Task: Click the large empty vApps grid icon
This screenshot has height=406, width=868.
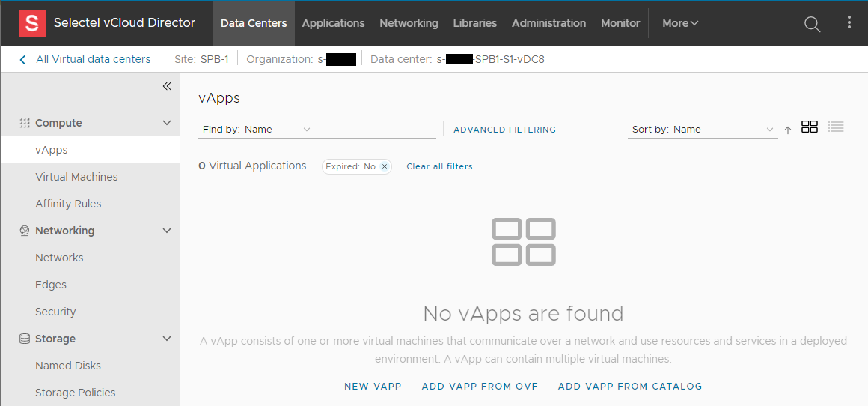Action: [x=524, y=241]
